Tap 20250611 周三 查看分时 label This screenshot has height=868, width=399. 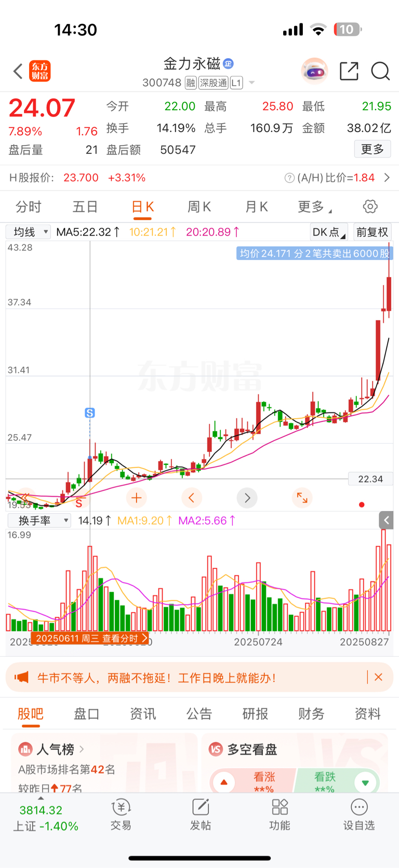click(90, 638)
